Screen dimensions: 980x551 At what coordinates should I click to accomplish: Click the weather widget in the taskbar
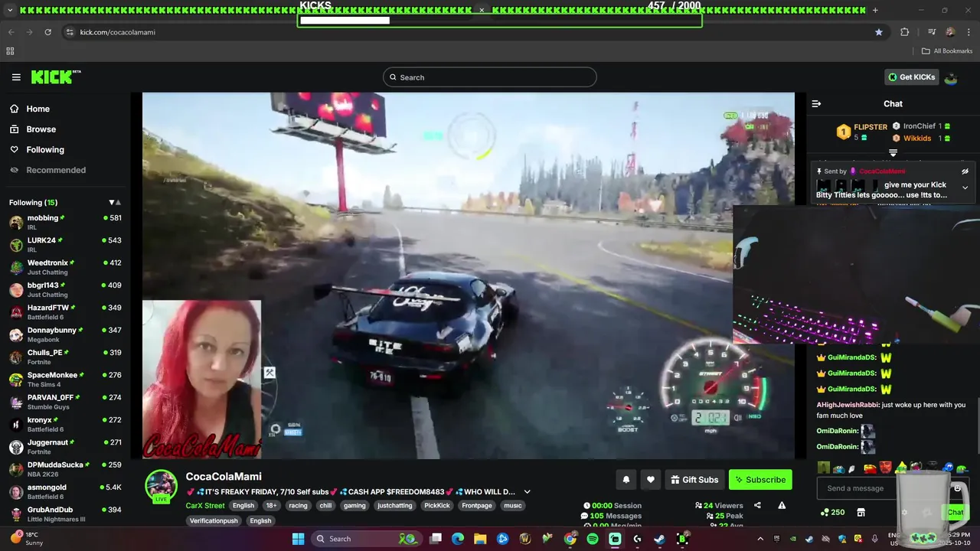coord(27,539)
